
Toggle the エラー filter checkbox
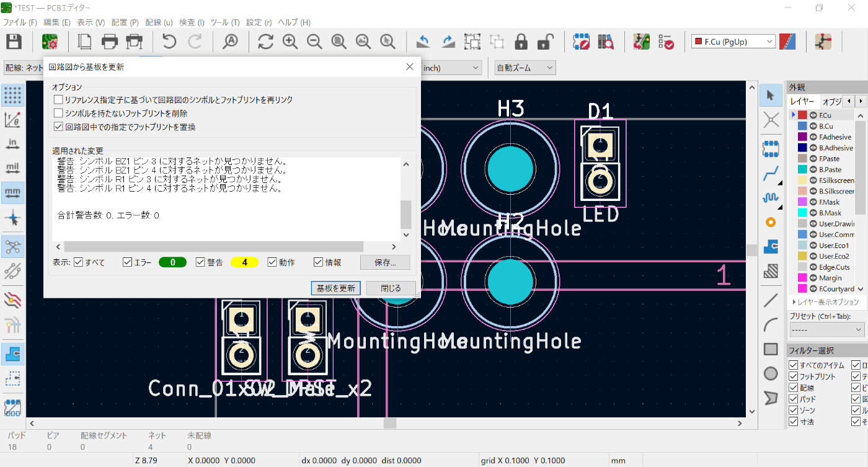pyautogui.click(x=127, y=262)
